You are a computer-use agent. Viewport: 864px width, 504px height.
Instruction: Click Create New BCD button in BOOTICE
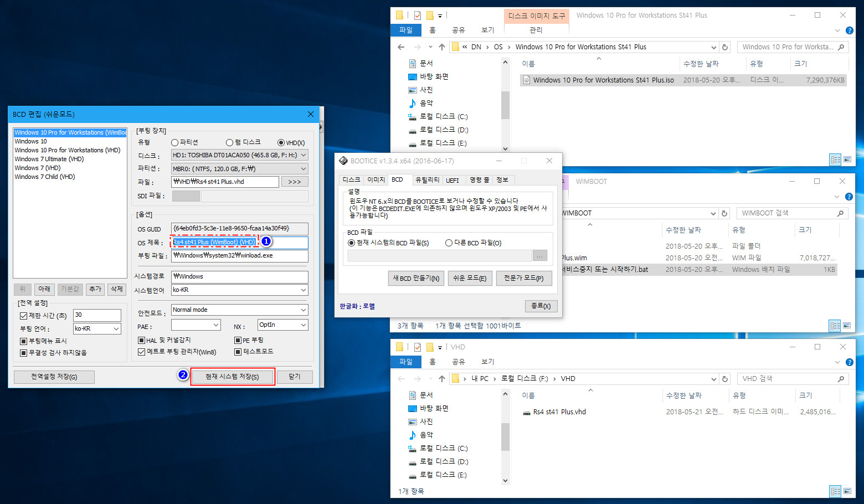416,278
